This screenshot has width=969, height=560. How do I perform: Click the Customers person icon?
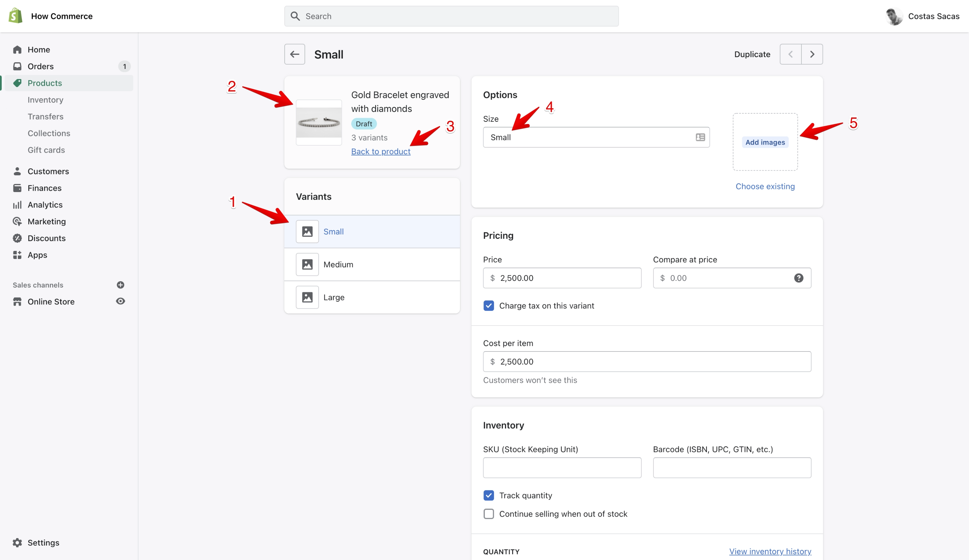pyautogui.click(x=17, y=171)
